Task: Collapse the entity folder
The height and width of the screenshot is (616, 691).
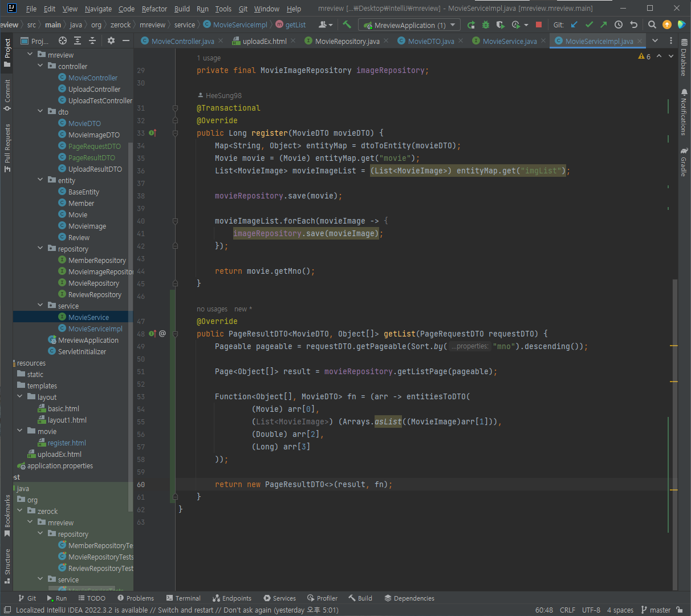Action: coord(40,180)
